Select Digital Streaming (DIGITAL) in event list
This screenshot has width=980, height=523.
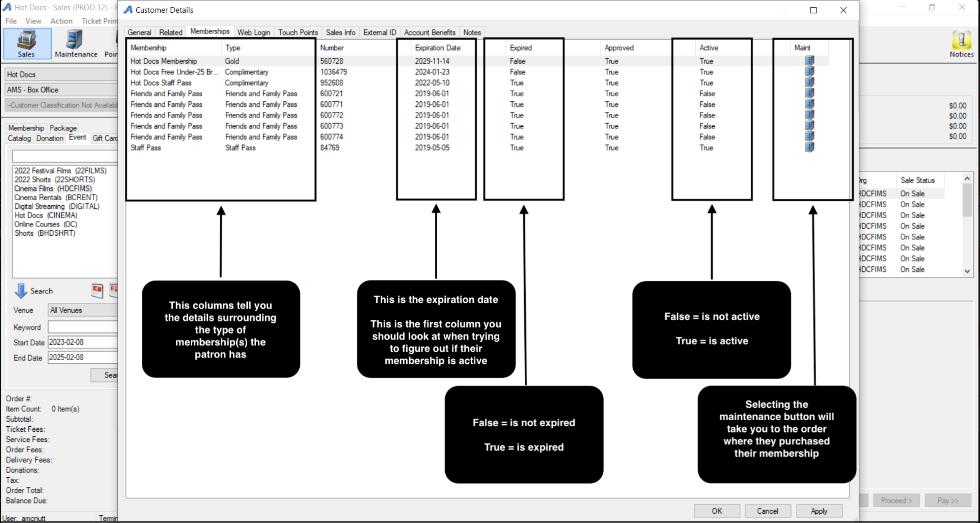pos(57,206)
